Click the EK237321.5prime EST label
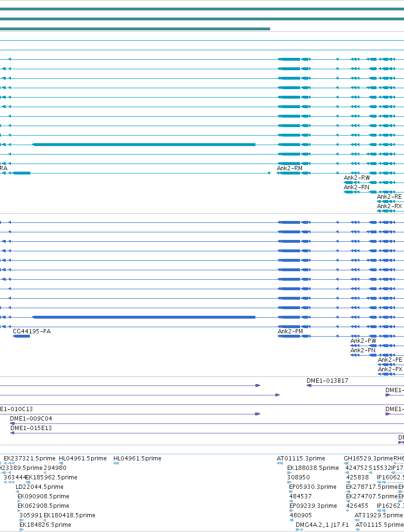Image resolution: width=404 pixels, height=532 pixels. [29, 459]
